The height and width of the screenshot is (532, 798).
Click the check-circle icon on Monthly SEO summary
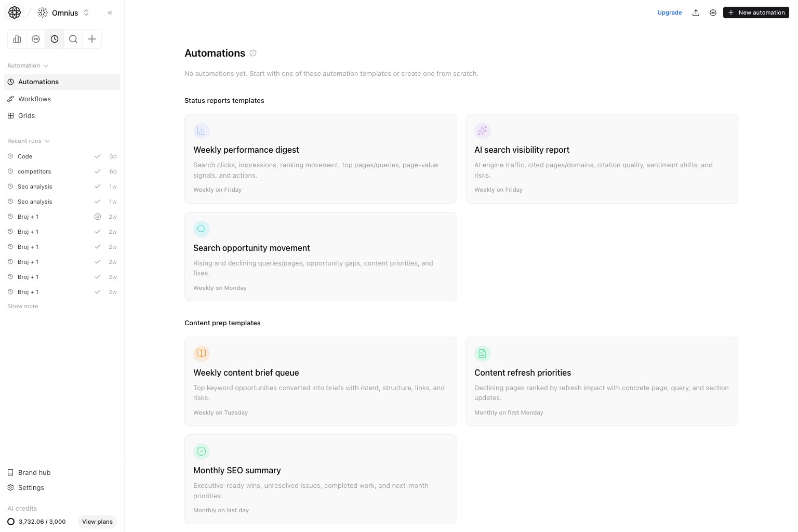coord(202,451)
